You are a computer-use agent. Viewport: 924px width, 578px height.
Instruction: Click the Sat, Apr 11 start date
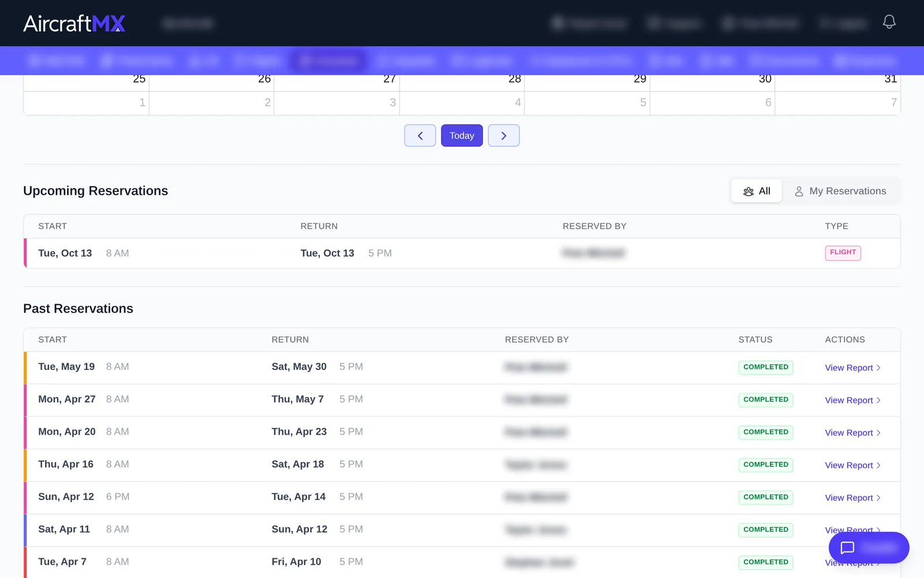(64, 529)
